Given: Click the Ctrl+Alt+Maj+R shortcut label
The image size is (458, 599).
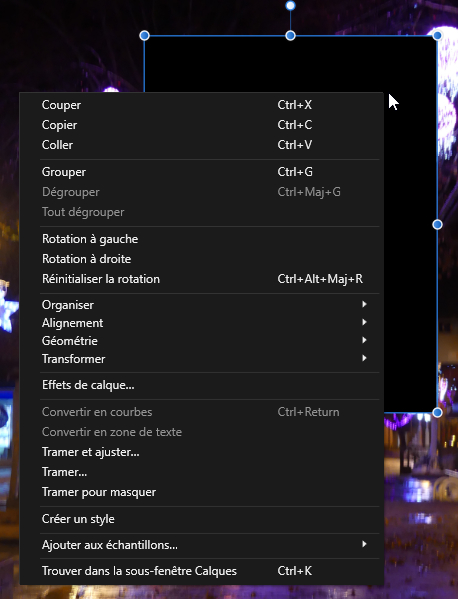Looking at the screenshot, I should [320, 279].
